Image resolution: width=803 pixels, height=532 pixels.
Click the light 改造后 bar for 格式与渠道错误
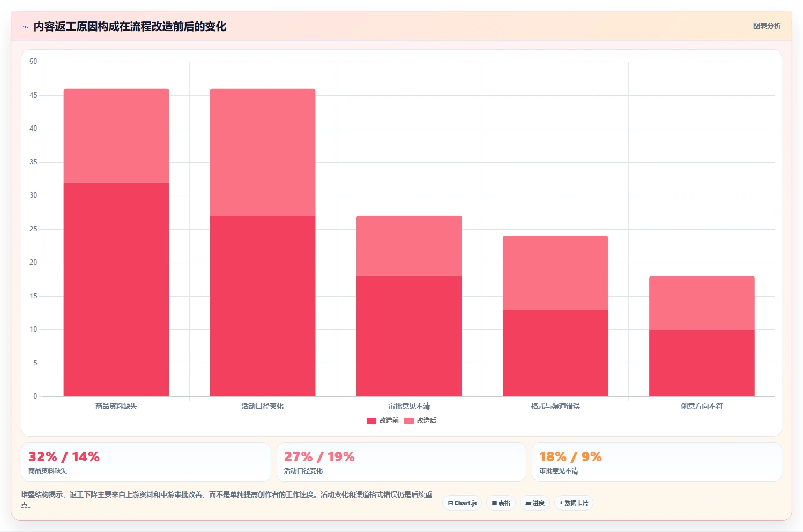[x=555, y=273]
